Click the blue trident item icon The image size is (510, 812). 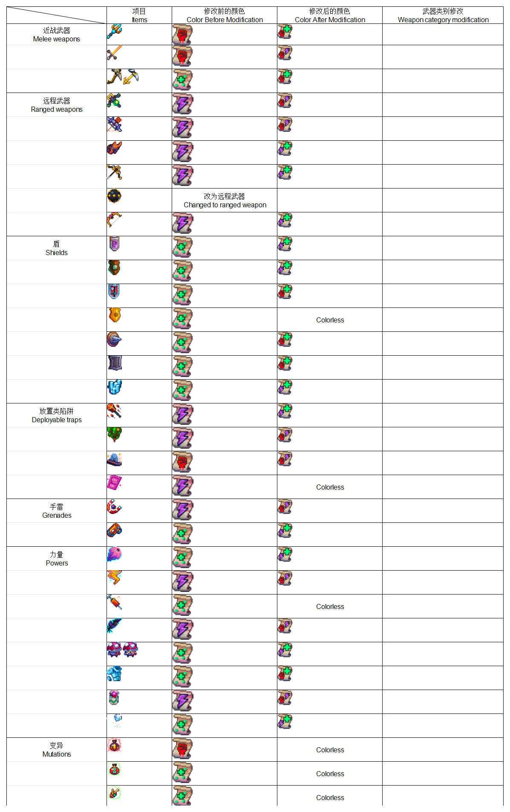(x=114, y=31)
